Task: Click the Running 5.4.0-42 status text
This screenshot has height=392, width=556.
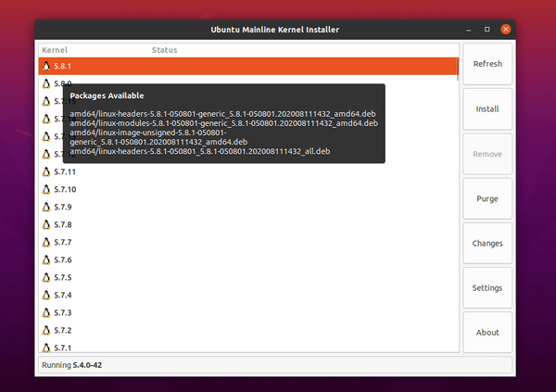Action: tap(72, 365)
